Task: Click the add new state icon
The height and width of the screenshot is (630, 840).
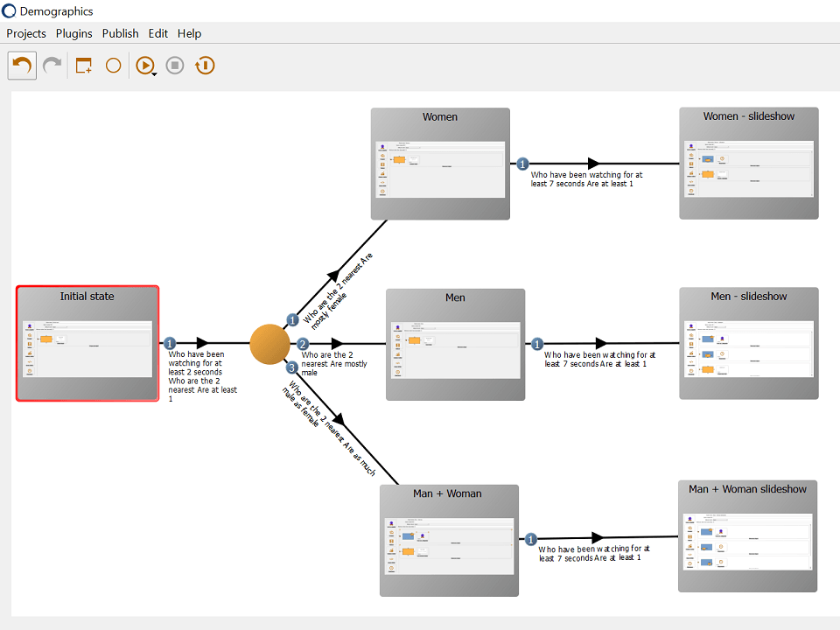Action: pyautogui.click(x=84, y=66)
